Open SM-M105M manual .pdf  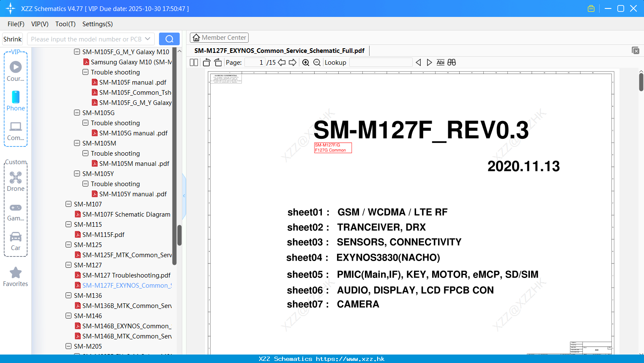click(x=134, y=164)
